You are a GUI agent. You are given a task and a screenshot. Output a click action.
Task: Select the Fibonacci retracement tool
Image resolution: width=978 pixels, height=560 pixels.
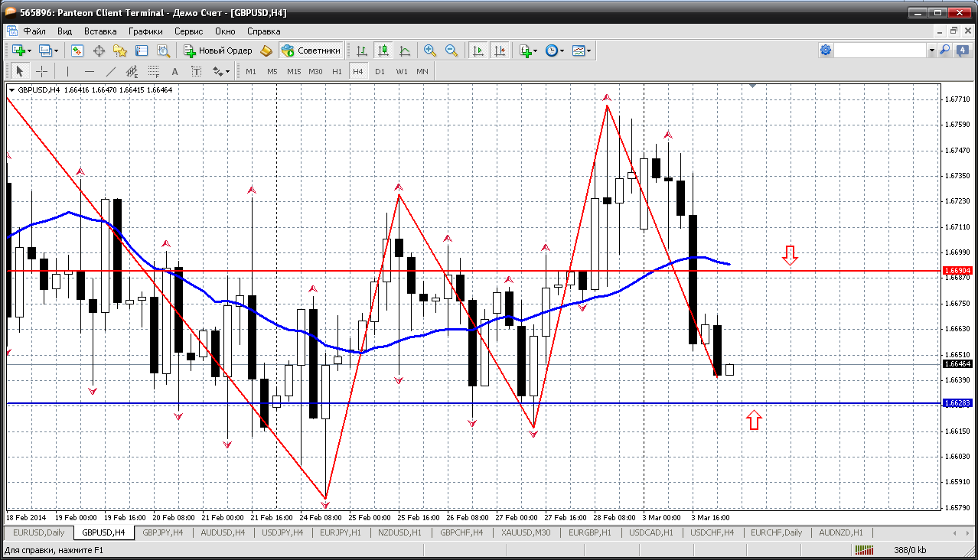click(153, 71)
